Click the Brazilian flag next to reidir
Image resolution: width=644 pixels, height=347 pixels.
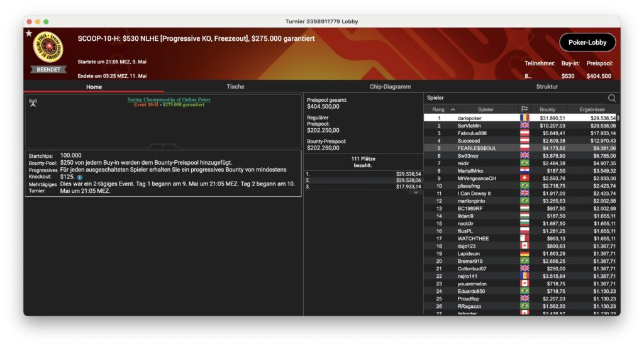(x=524, y=163)
